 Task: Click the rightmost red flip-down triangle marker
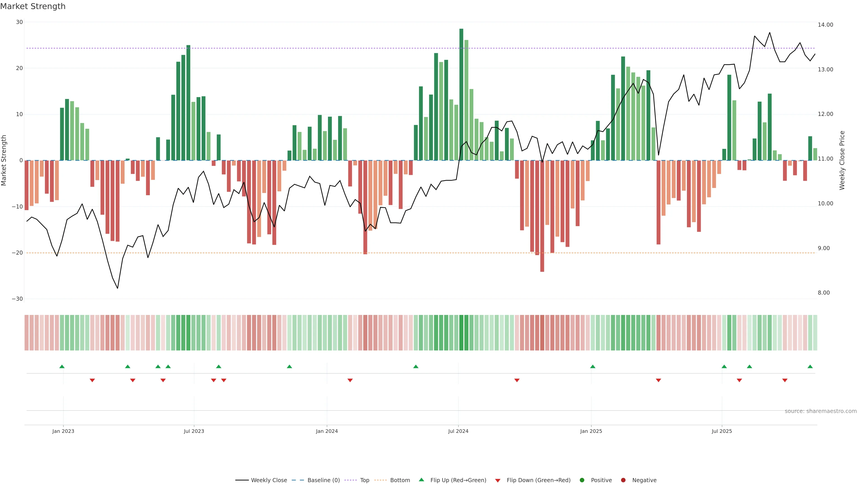click(x=785, y=380)
